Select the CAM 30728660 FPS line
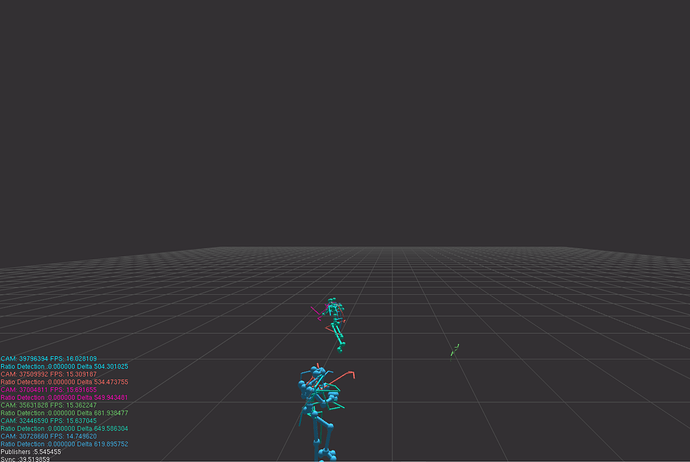The image size is (690, 462). 48,436
